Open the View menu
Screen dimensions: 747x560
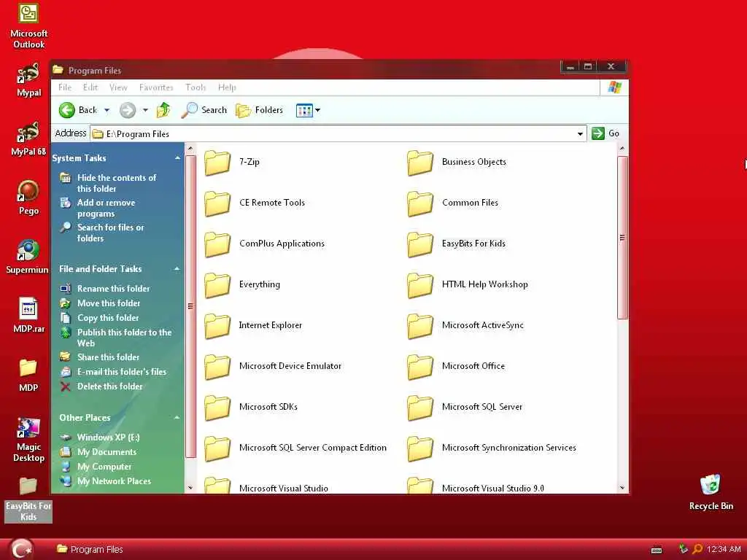click(118, 87)
